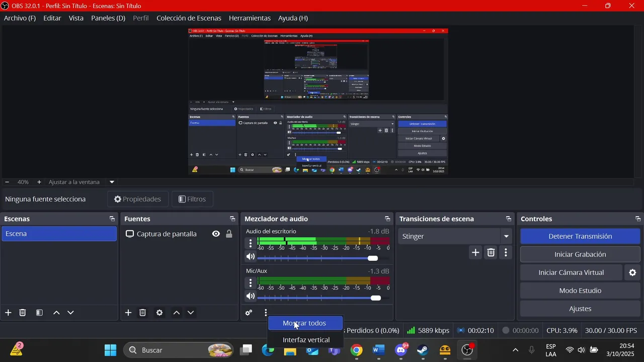Open Editar menu
644x362 pixels.
pos(52,18)
